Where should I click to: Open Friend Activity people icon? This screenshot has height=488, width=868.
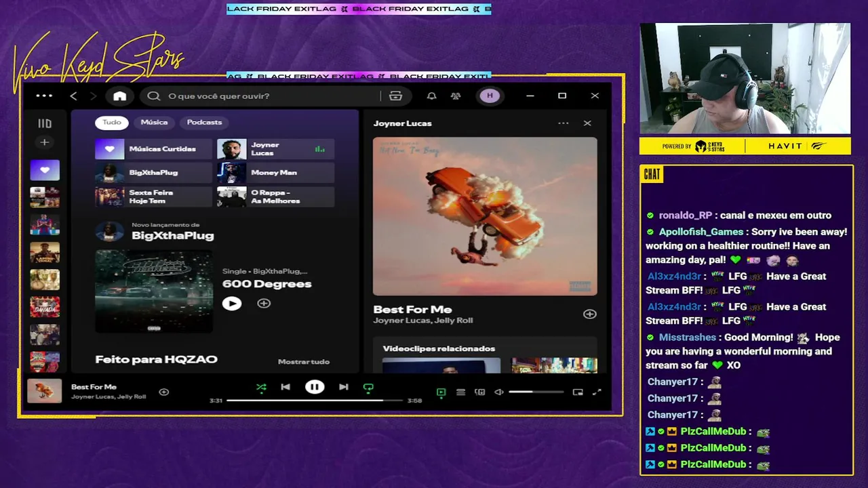pos(456,96)
